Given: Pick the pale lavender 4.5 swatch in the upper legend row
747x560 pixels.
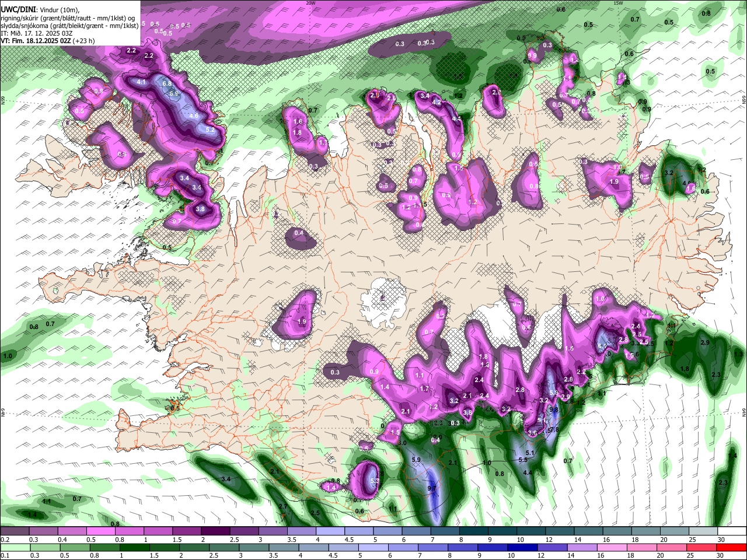Looking at the screenshot, I should click(x=359, y=532).
